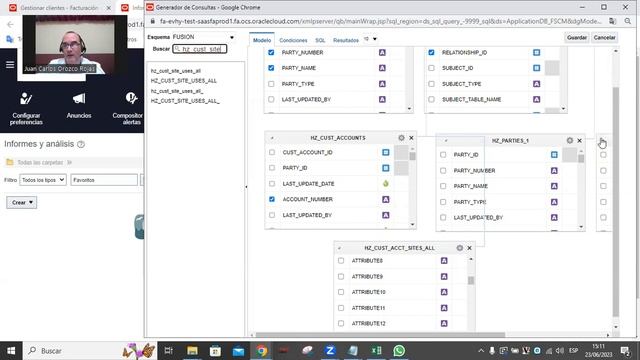Check PARTY_NAME in HZ_PARTIES_1 table
The image size is (640, 360).
coord(443,186)
